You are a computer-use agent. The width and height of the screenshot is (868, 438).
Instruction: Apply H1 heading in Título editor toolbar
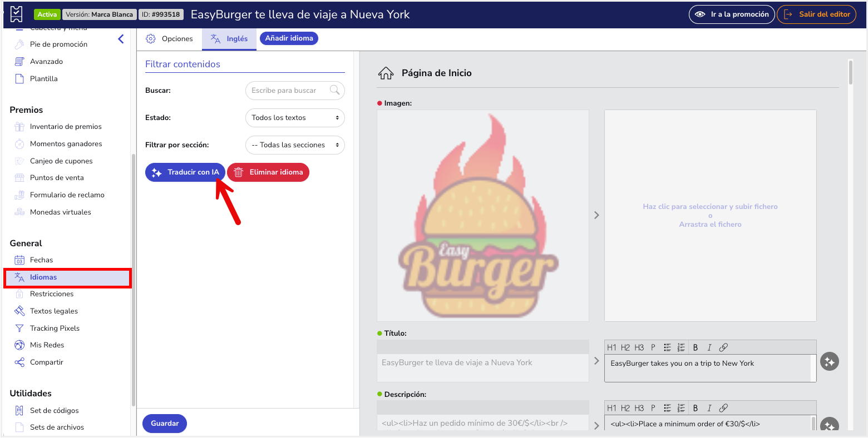click(611, 347)
